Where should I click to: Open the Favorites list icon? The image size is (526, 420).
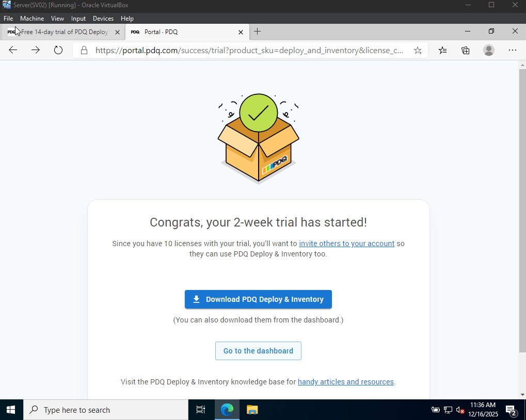(442, 51)
